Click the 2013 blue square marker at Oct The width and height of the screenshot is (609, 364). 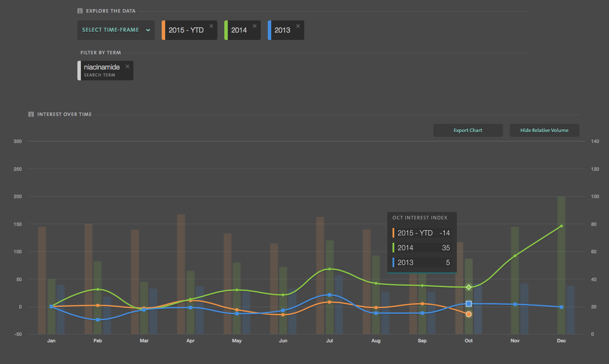point(469,304)
